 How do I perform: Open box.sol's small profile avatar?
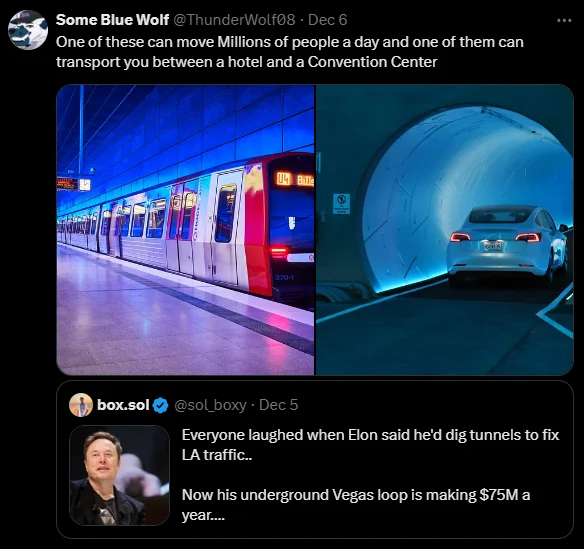tap(81, 405)
